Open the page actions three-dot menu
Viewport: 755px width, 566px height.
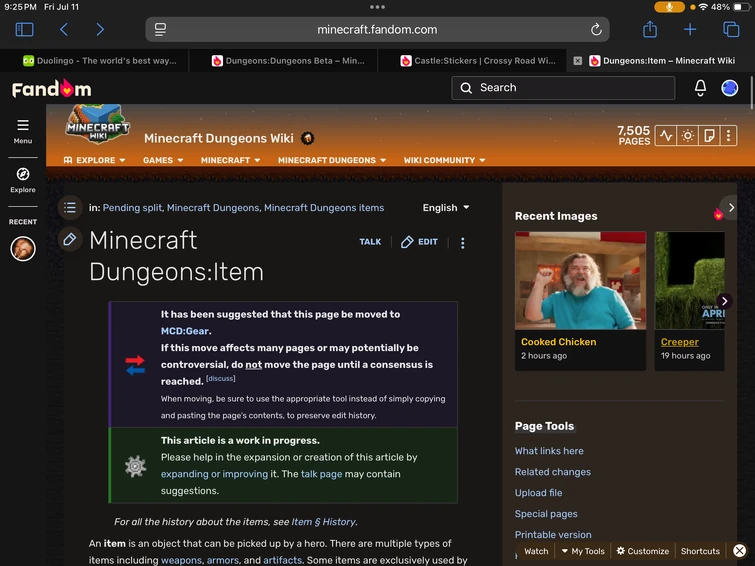coord(462,243)
